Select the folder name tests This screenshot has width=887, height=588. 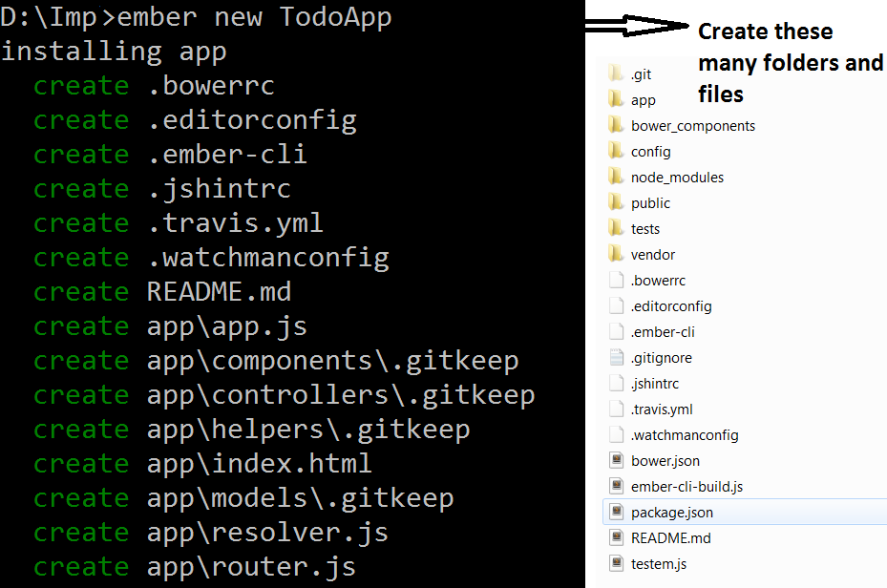645,229
